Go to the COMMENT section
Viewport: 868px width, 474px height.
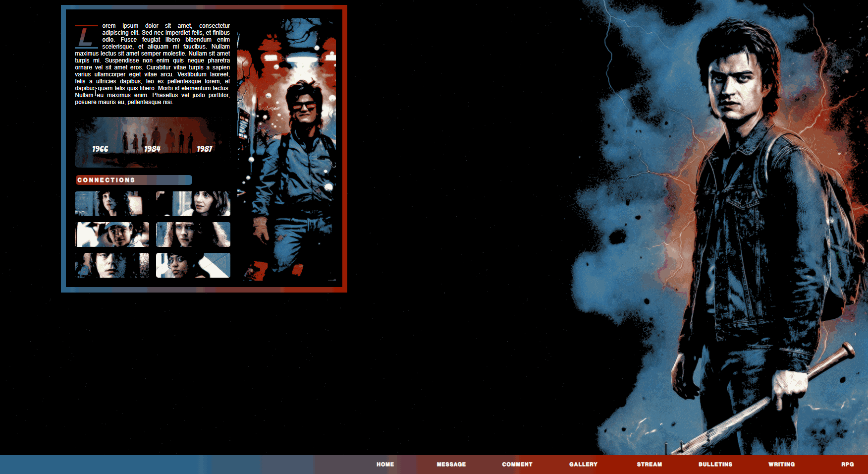(517, 465)
